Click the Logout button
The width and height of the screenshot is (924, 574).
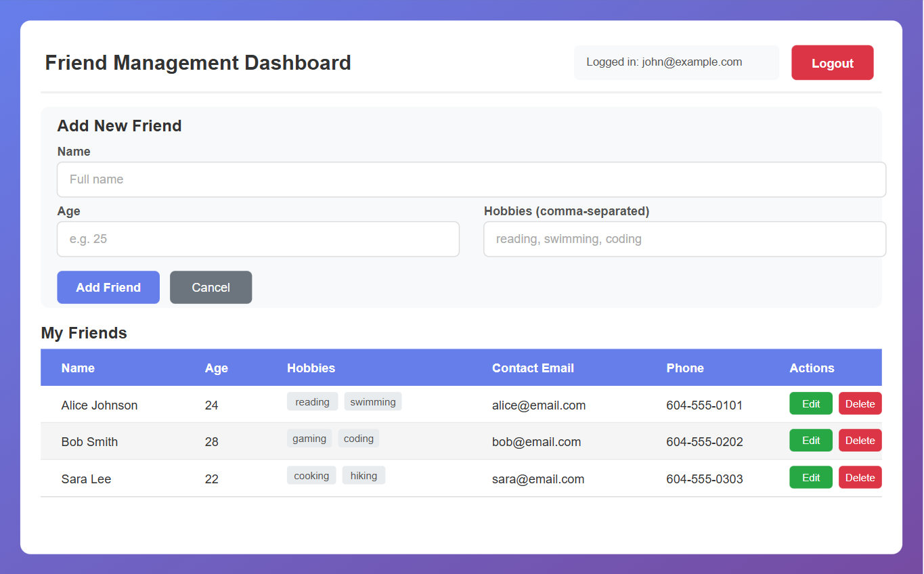pos(832,62)
